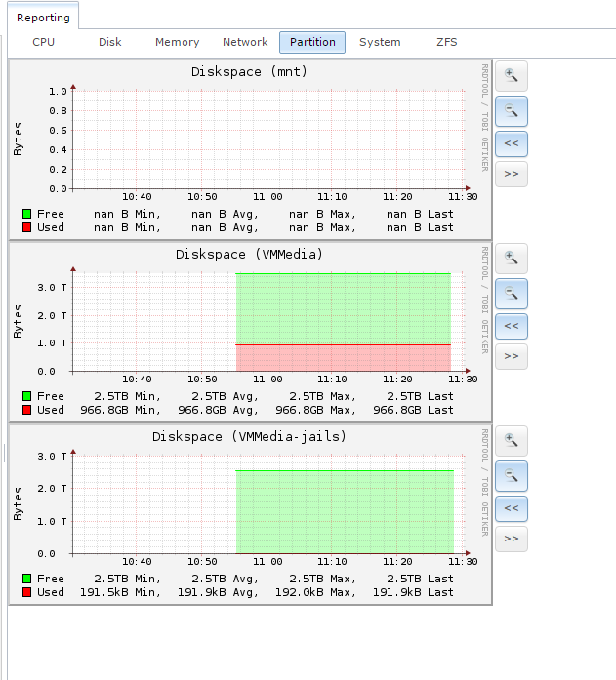Screen dimensions: 616x680
Task: Click the '966.8GB Last' value in VMMedia legend
Action: coord(413,410)
